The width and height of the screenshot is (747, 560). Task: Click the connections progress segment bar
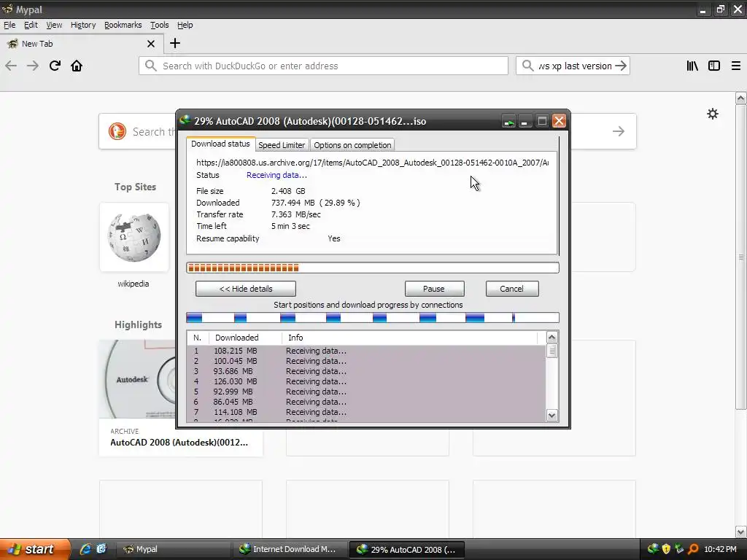(373, 318)
